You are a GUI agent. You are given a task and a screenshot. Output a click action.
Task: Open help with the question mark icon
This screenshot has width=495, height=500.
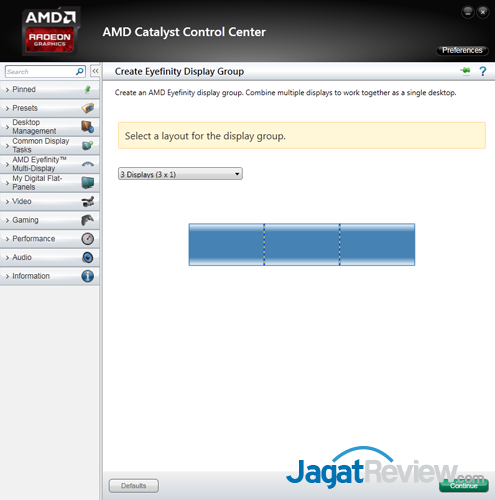pyautogui.click(x=483, y=71)
